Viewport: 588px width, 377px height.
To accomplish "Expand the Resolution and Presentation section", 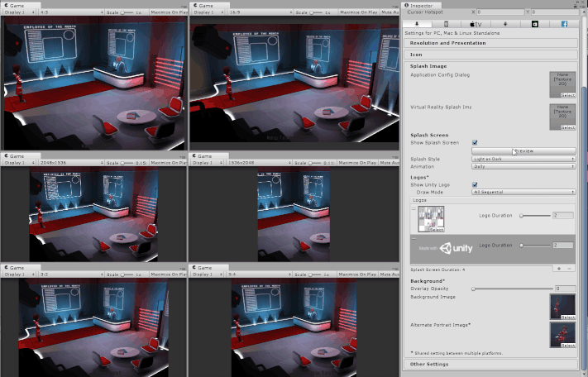I will [x=491, y=43].
